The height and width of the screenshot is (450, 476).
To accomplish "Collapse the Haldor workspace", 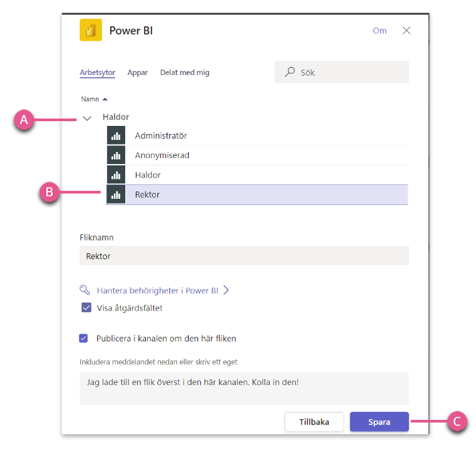I will 87,118.
